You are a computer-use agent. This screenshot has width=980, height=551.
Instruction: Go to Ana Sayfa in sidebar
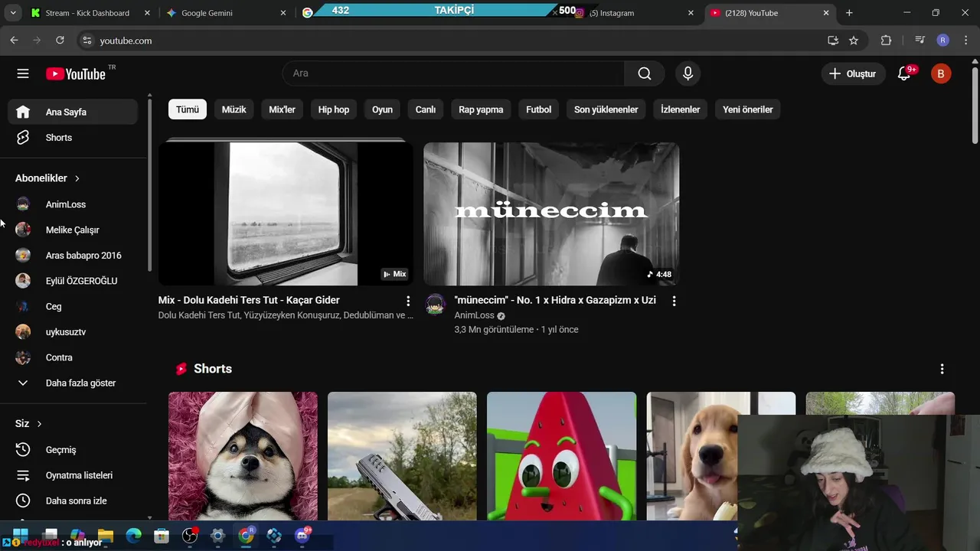[x=73, y=112]
